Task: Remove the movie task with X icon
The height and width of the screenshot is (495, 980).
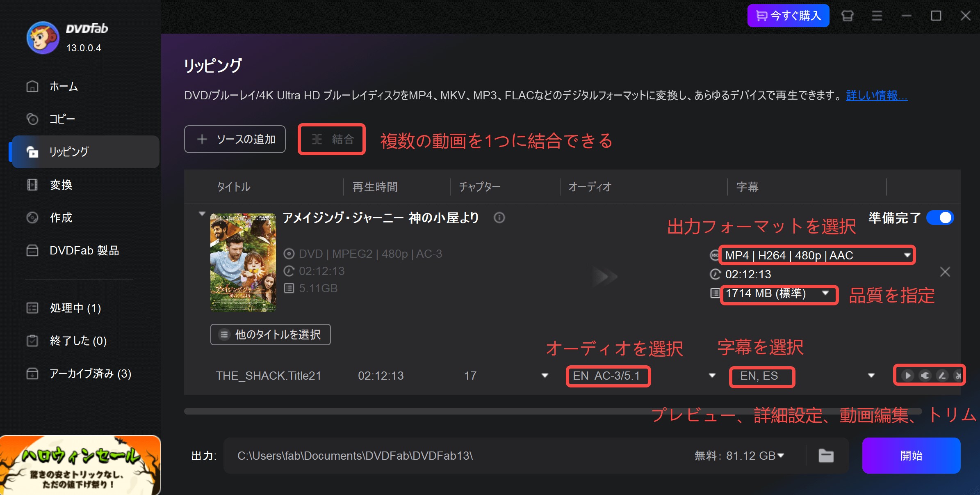Action: point(945,272)
